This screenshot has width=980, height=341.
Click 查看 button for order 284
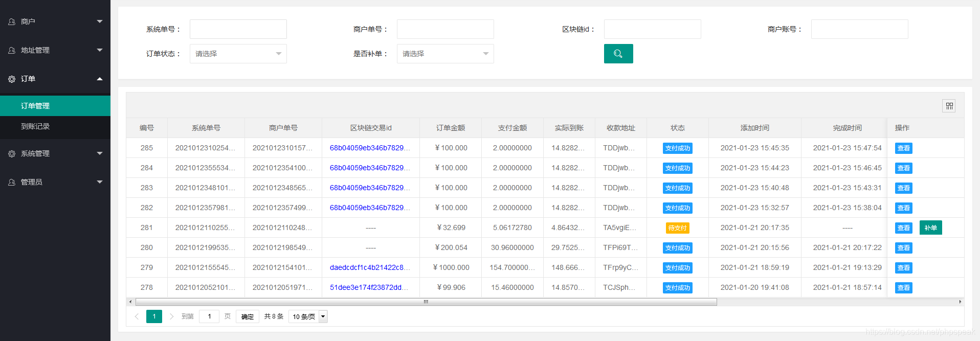point(904,168)
